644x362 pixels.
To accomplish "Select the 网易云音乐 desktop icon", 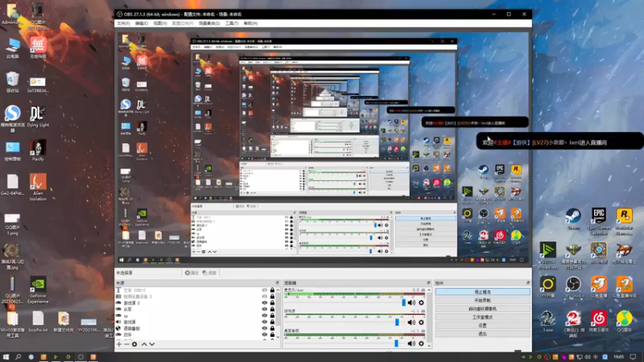I will tap(599, 321).
